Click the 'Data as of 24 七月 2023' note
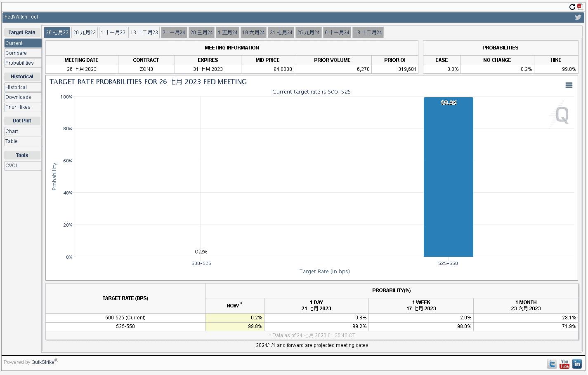 pyautogui.click(x=312, y=335)
